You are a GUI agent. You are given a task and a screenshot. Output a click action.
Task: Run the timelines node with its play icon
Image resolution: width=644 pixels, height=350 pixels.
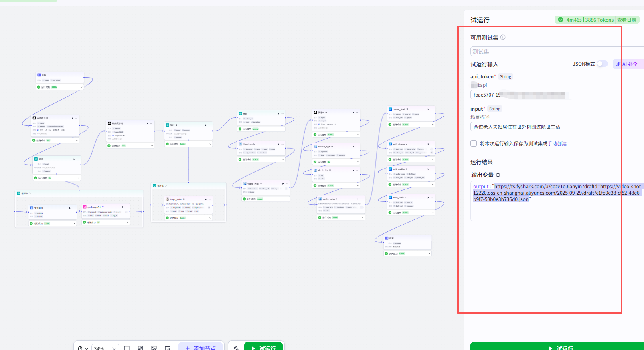tap(278, 144)
